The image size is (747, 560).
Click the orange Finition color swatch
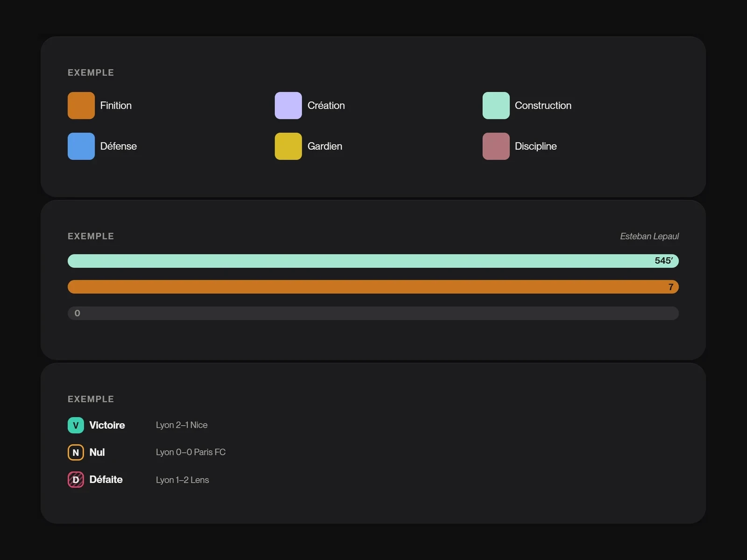tap(81, 105)
